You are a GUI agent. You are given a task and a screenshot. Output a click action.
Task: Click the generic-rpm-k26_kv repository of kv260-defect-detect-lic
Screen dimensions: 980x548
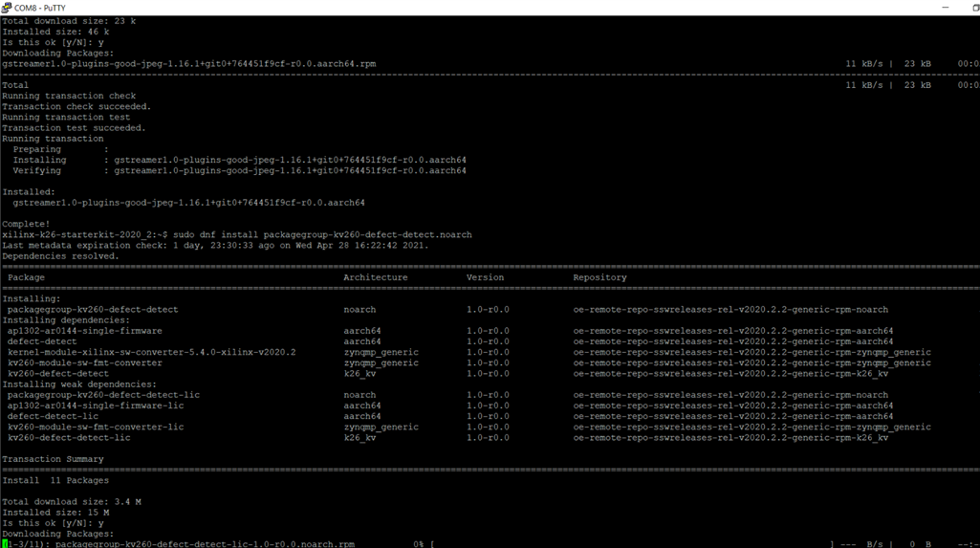(x=730, y=437)
